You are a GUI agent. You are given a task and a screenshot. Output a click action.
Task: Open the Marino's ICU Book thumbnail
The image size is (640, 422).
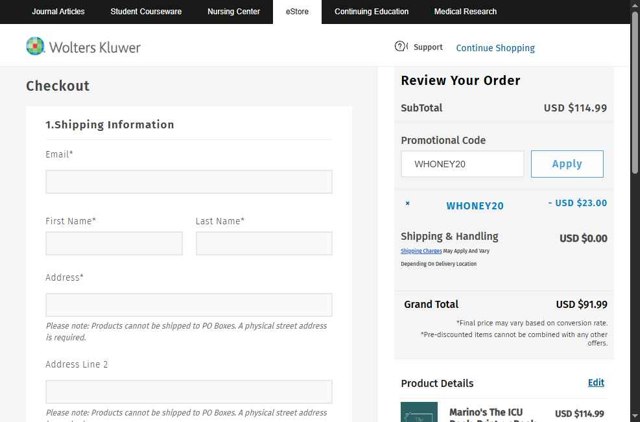(419, 412)
